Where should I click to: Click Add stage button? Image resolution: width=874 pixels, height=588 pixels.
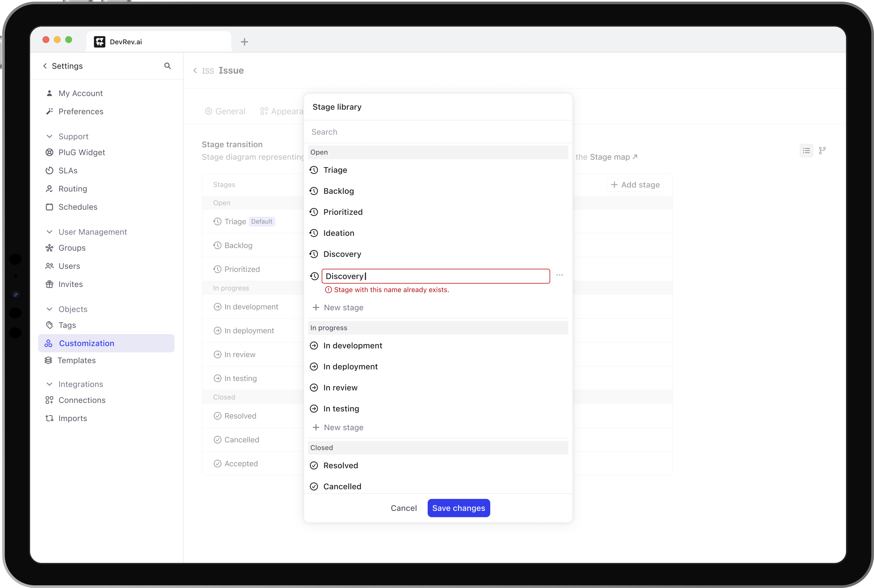[x=635, y=185]
